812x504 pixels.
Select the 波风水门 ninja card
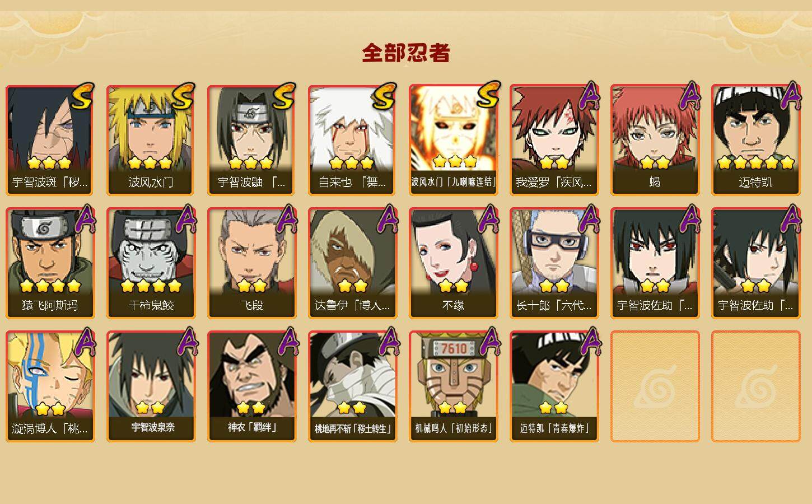[x=151, y=140]
